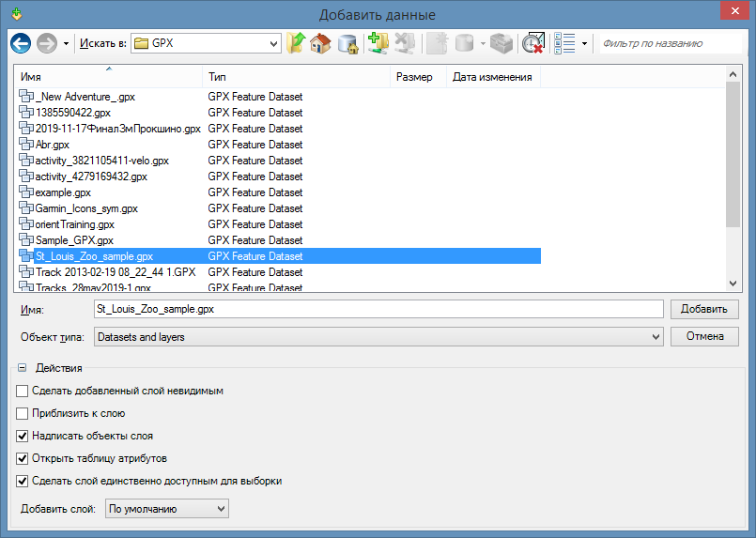The width and height of the screenshot is (756, 538).
Task: Select Abr.gpx file
Action: click(x=52, y=145)
